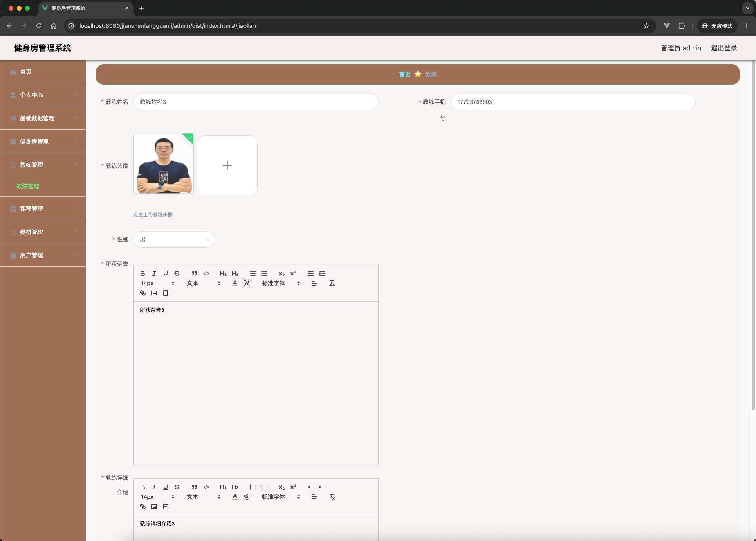Toggle bold in 教练详细介绍 editor toolbar
The image size is (756, 541).
coord(143,487)
